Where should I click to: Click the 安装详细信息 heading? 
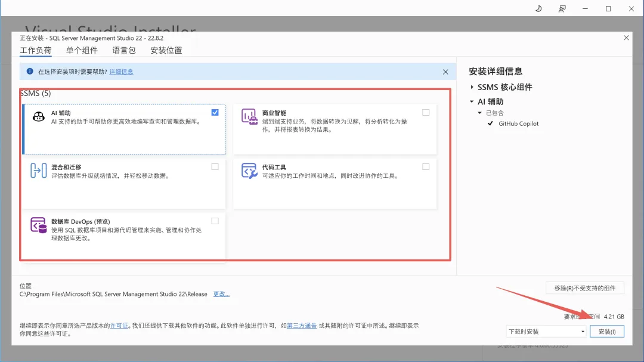(x=496, y=71)
